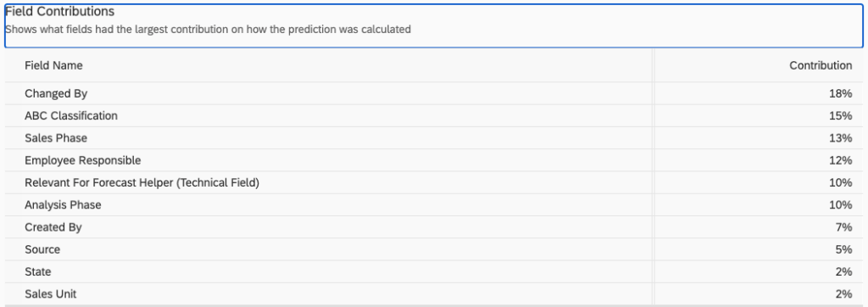Select the Changed By row
868x307 pixels.
[434, 93]
